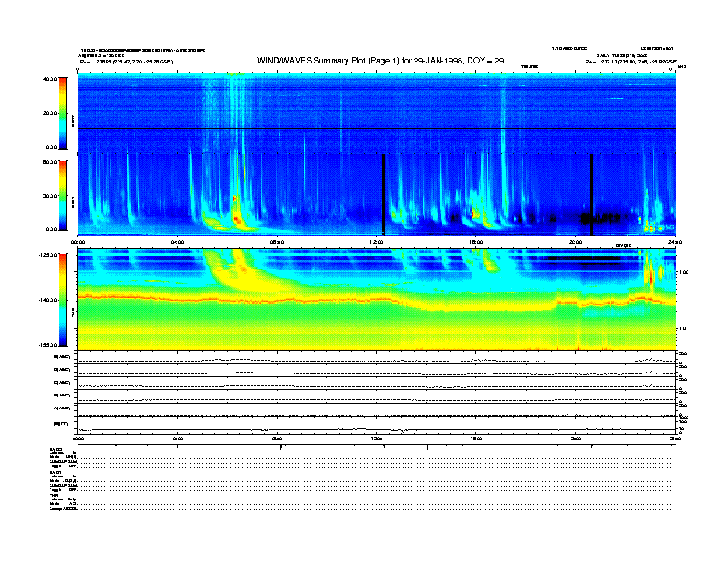The image size is (728, 563).
Task: Click the RAD2 color scale bar
Action: pyautogui.click(x=63, y=113)
